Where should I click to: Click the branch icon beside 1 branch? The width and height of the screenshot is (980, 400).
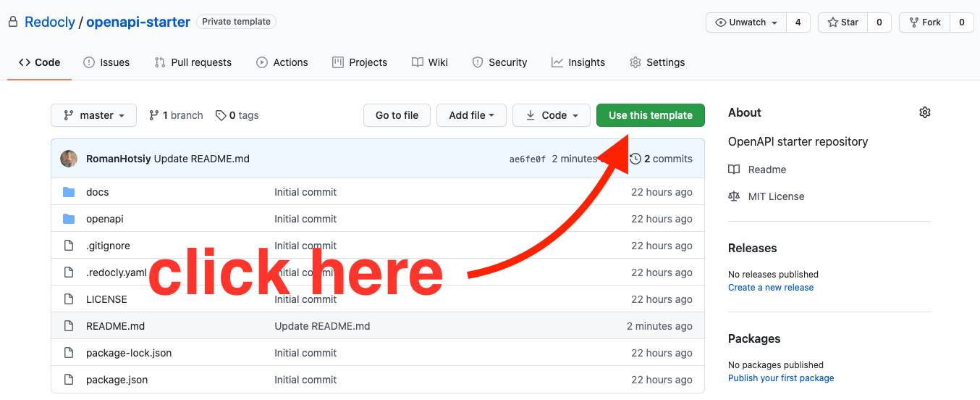click(153, 115)
